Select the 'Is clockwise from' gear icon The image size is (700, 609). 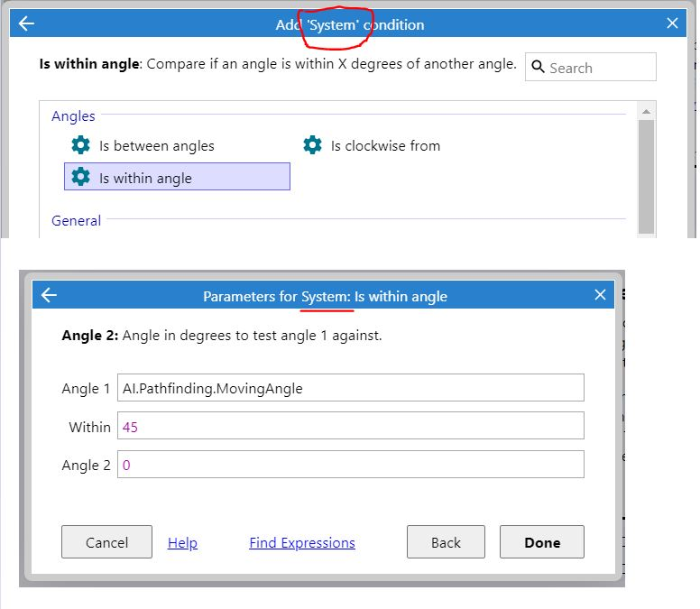[312, 145]
